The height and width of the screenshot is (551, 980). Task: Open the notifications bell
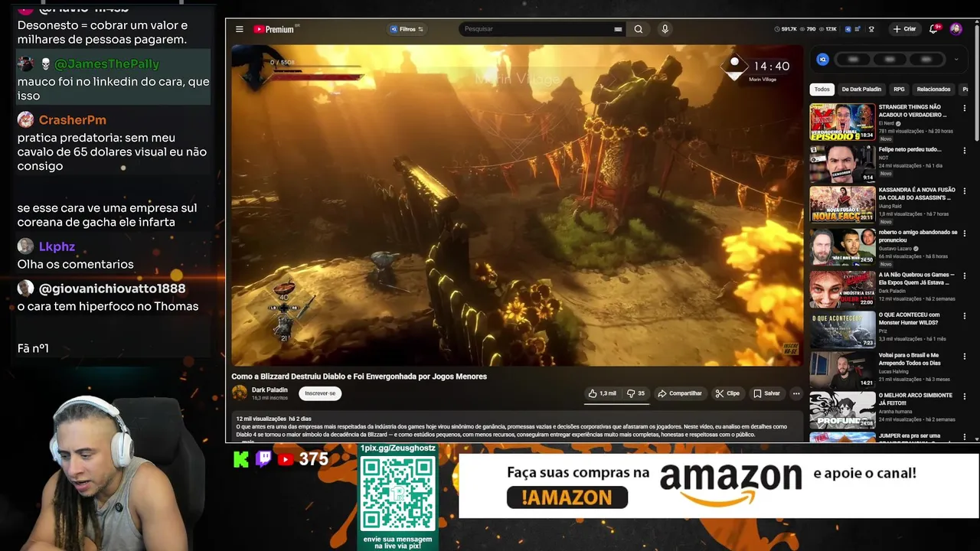933,29
